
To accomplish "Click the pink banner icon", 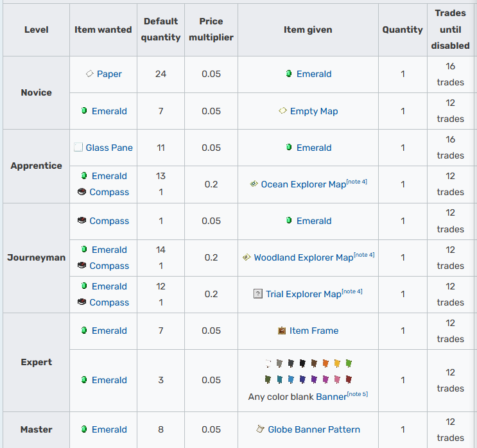I will tap(337, 380).
